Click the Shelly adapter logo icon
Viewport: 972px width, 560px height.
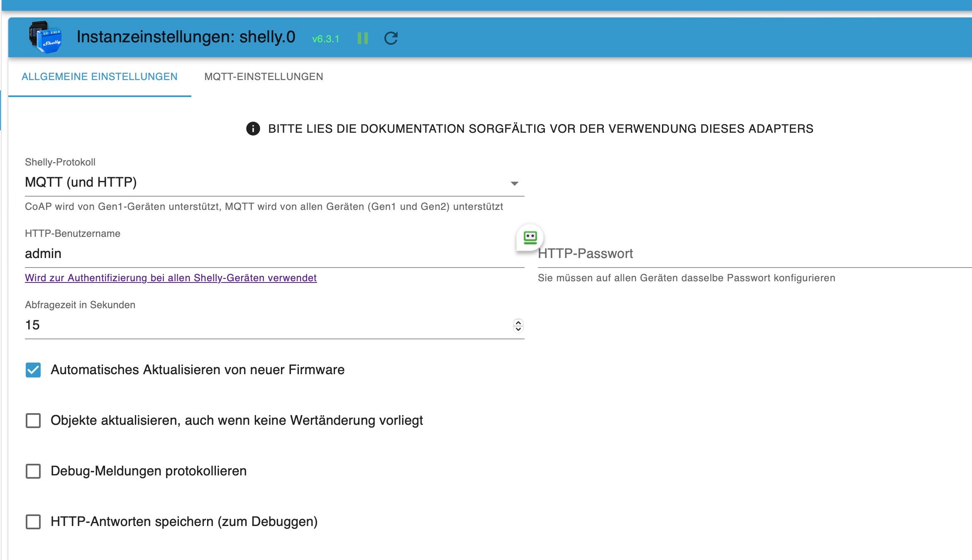pyautogui.click(x=46, y=37)
